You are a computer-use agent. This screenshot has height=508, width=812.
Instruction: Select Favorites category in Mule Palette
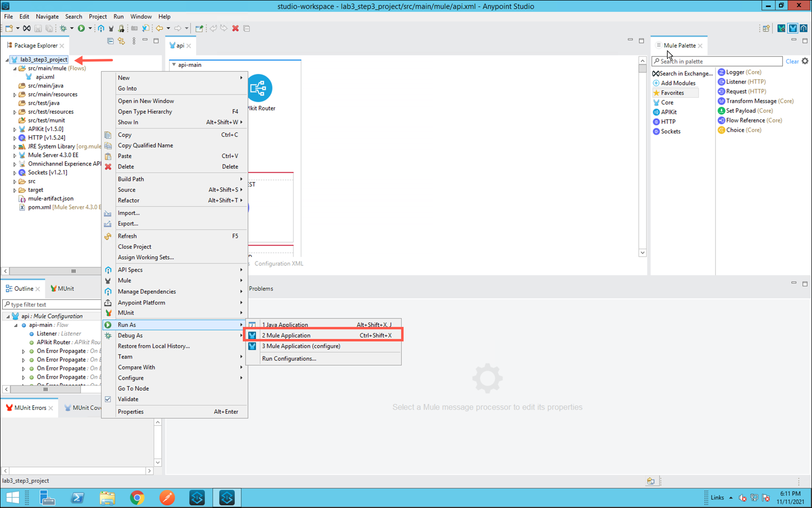[675, 93]
